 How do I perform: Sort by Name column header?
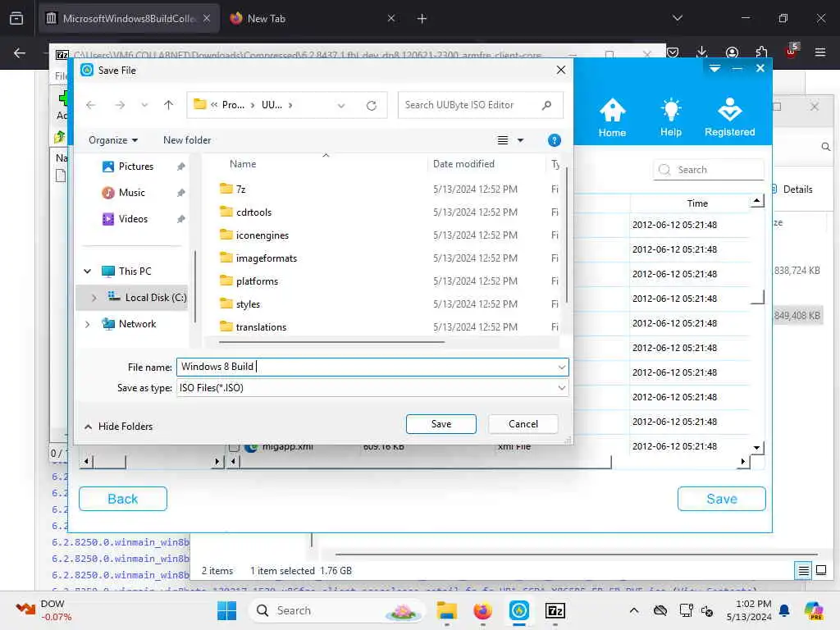(243, 164)
